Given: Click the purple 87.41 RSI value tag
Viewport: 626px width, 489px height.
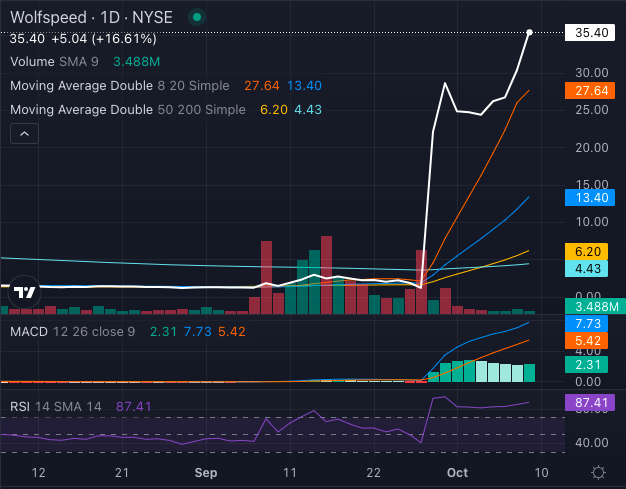Looking at the screenshot, I should tap(593, 403).
